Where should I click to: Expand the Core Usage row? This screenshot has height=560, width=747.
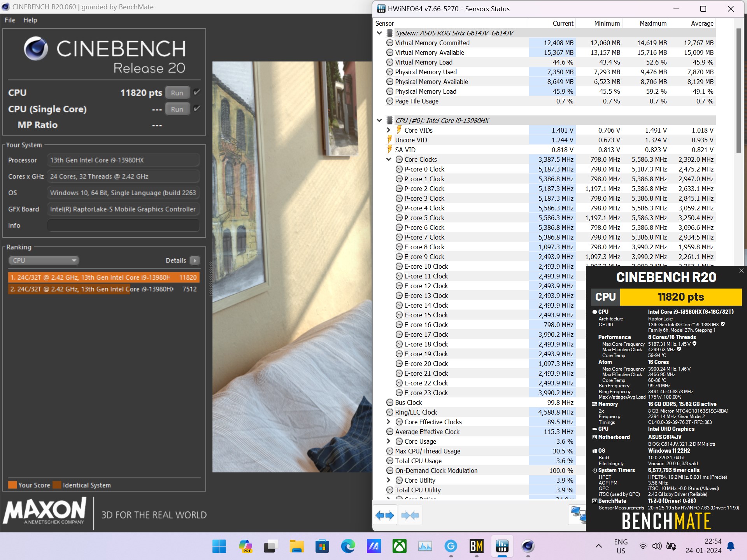pyautogui.click(x=388, y=441)
